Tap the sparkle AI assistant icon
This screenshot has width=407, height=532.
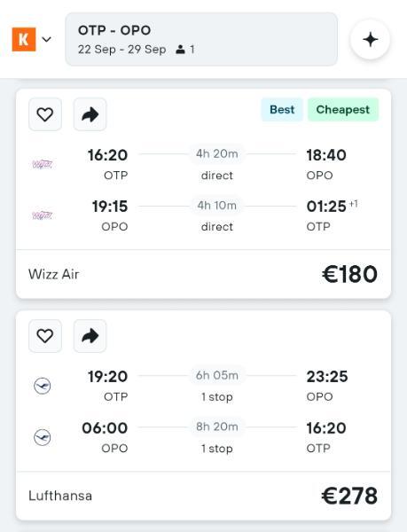point(370,39)
